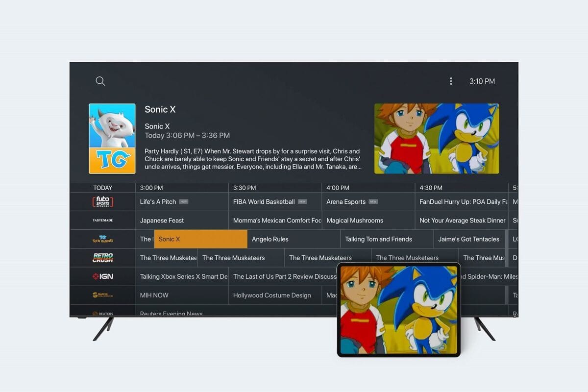Select the fubo Sports Network channel logo
The height and width of the screenshot is (392, 588).
pos(102,201)
